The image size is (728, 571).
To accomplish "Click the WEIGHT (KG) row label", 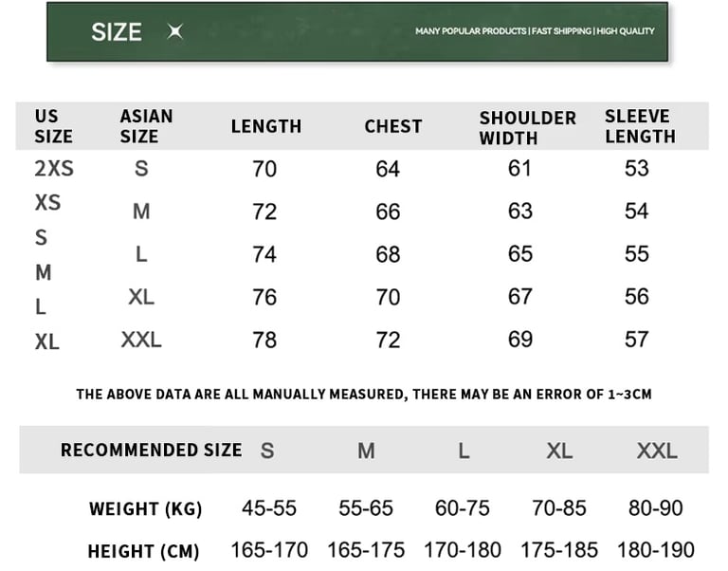I will [145, 509].
